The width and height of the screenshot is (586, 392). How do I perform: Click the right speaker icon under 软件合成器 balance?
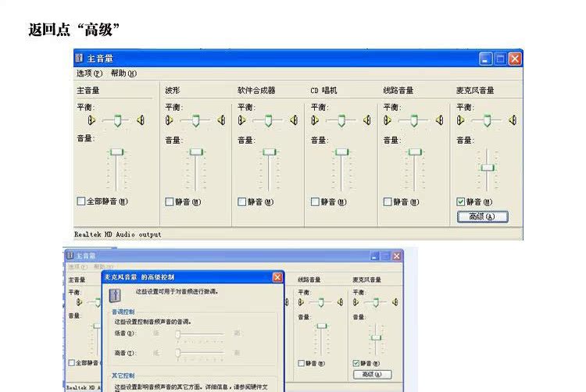(x=294, y=120)
